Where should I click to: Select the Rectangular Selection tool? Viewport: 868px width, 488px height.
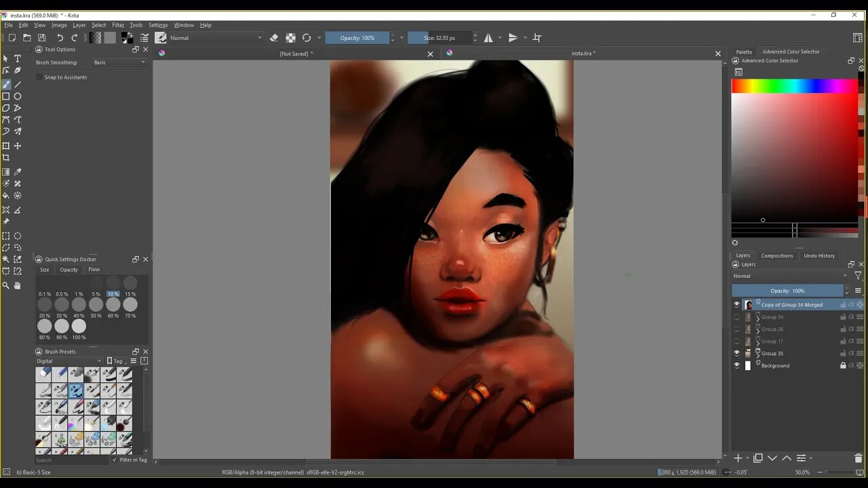pos(6,236)
